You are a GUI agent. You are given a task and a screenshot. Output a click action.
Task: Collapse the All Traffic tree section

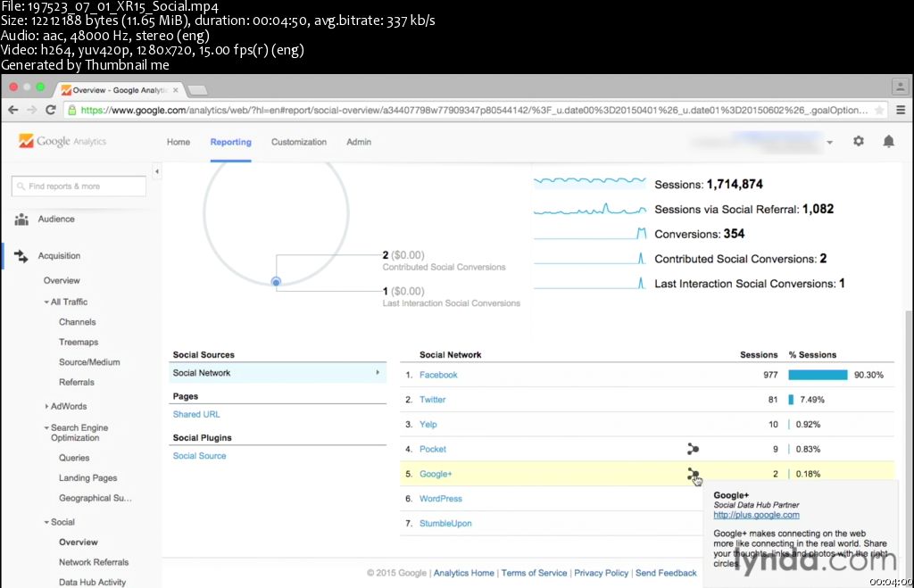click(46, 302)
